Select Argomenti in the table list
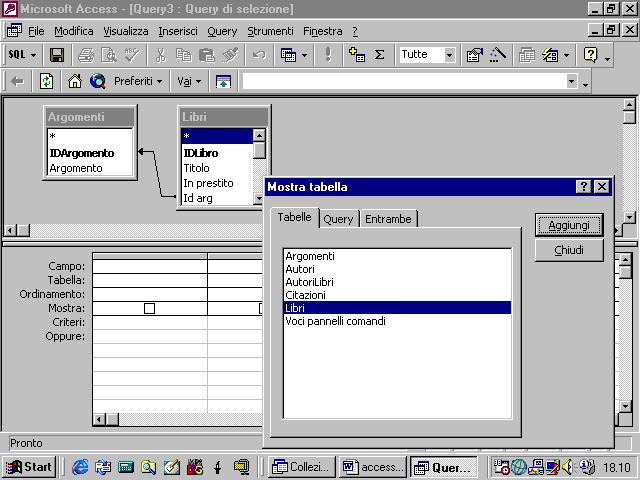The width and height of the screenshot is (640, 480). tap(397, 256)
